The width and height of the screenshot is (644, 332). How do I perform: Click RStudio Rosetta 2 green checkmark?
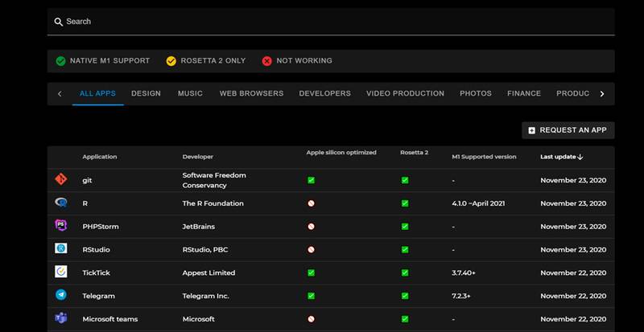pos(405,249)
